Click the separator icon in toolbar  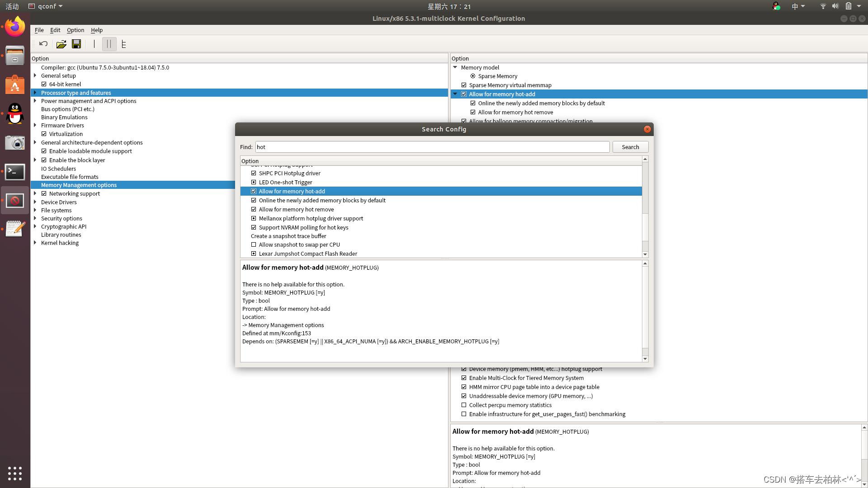click(x=94, y=43)
